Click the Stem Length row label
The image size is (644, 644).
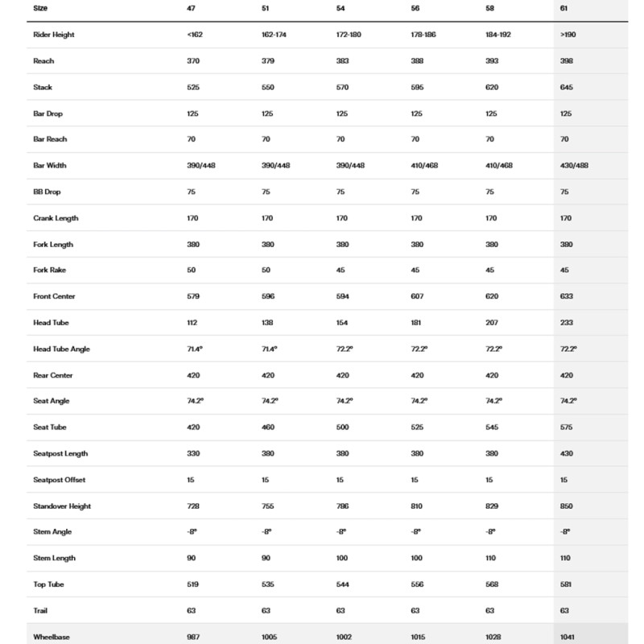point(54,559)
